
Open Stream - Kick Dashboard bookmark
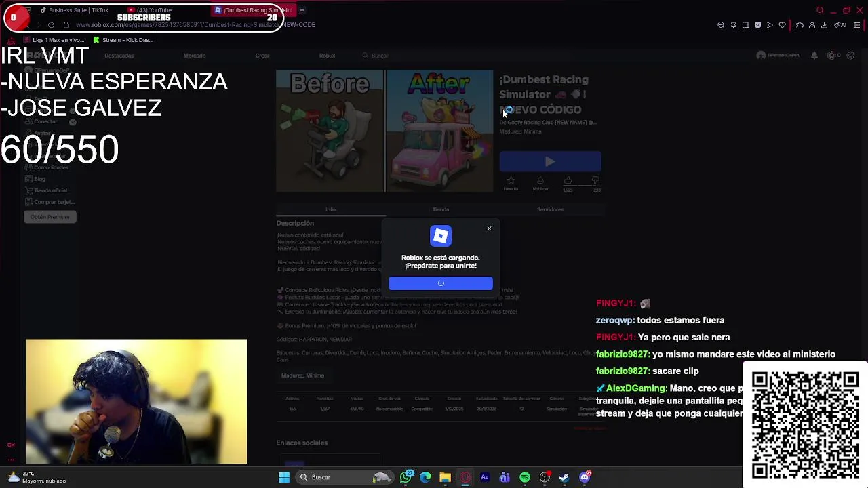(x=123, y=40)
